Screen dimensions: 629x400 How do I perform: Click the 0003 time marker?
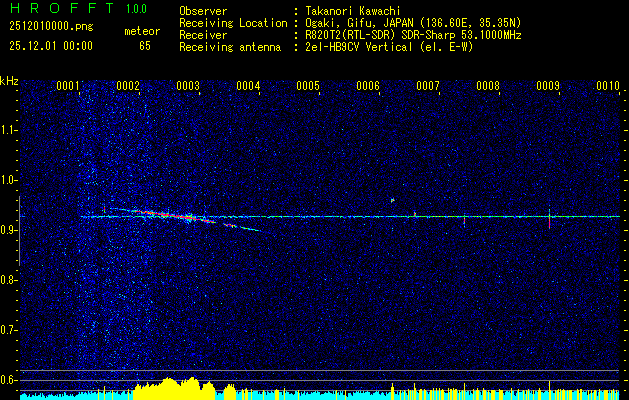(188, 86)
